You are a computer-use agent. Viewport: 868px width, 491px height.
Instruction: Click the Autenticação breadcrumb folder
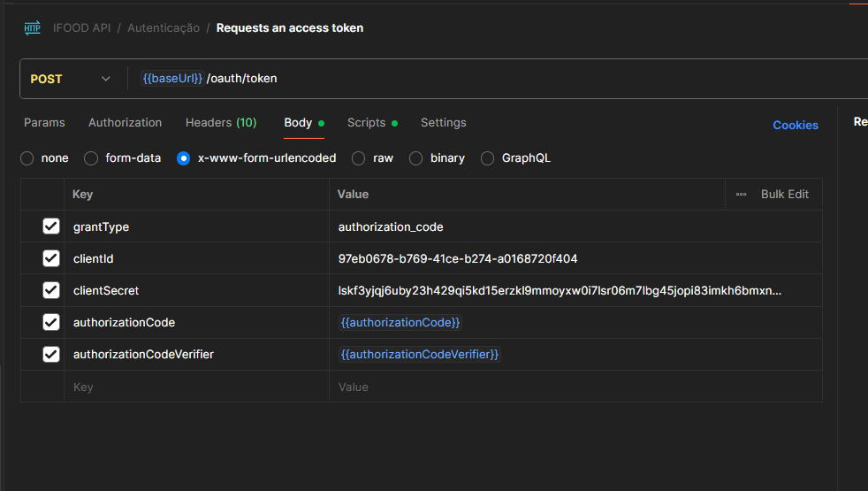164,27
